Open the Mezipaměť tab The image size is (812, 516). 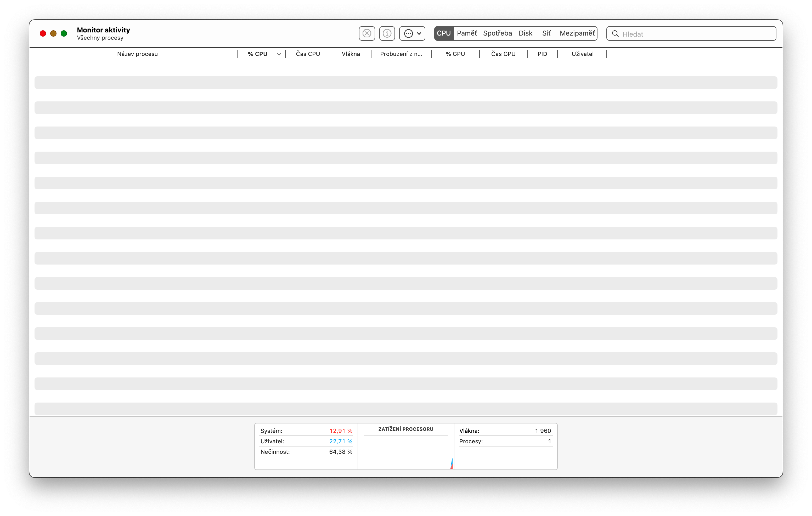[577, 33]
